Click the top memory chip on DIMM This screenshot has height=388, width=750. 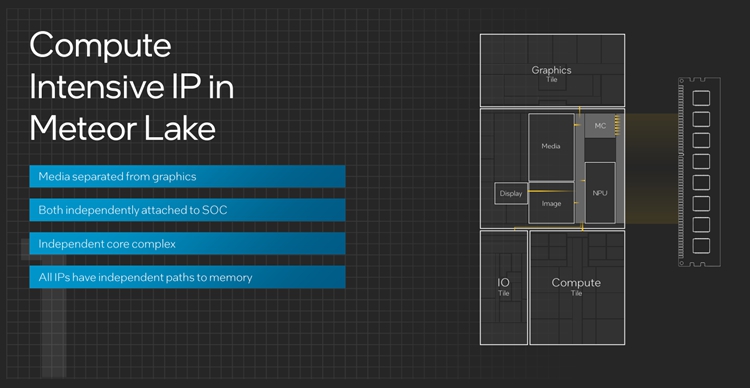(x=701, y=98)
